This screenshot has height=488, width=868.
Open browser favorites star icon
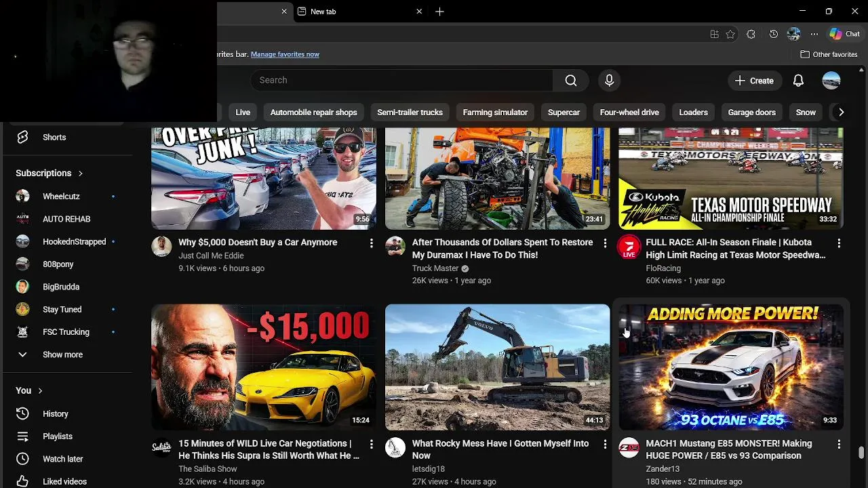click(x=730, y=34)
